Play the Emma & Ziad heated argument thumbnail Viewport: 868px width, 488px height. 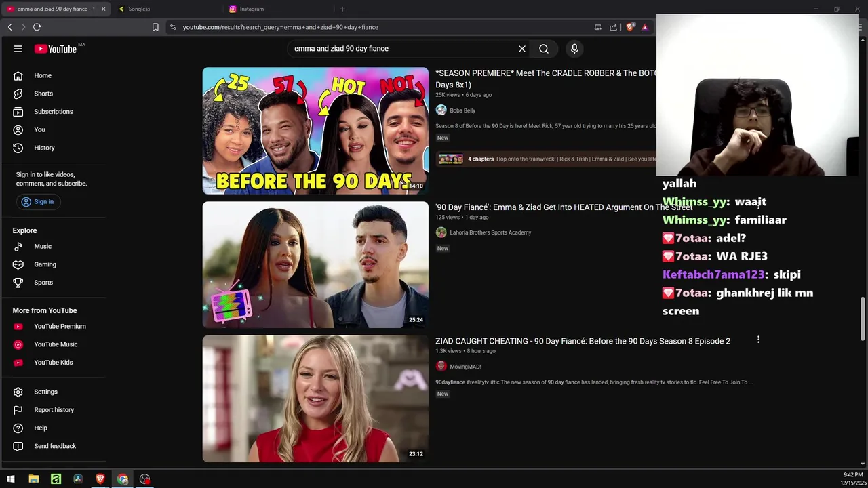coord(315,265)
